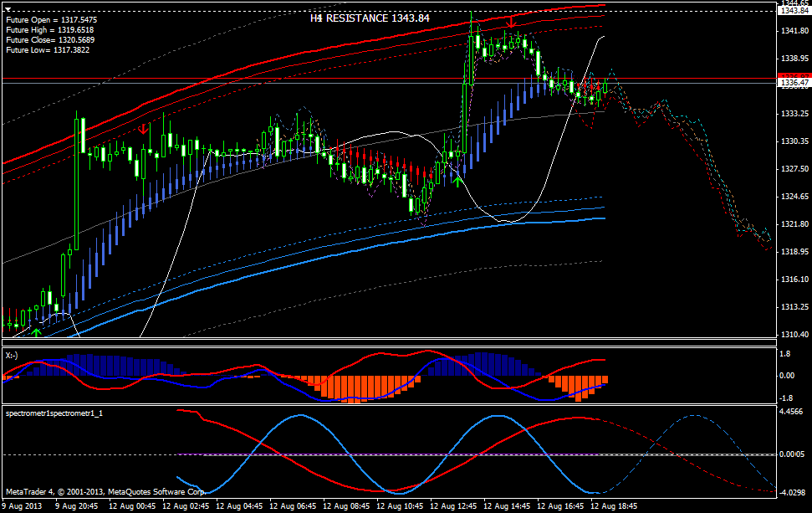The width and height of the screenshot is (812, 513).
Task: Click the 1321.80 price axis label
Action: click(794, 223)
